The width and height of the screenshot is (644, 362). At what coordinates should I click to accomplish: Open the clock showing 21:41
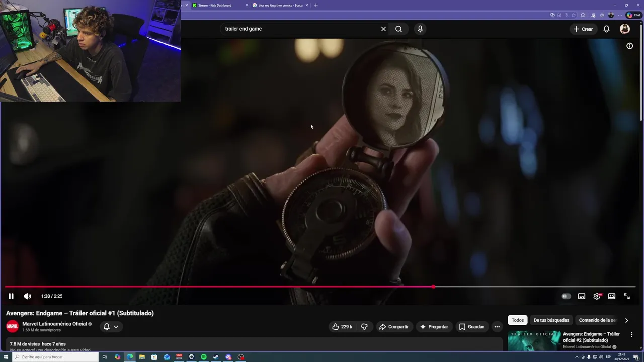click(622, 357)
